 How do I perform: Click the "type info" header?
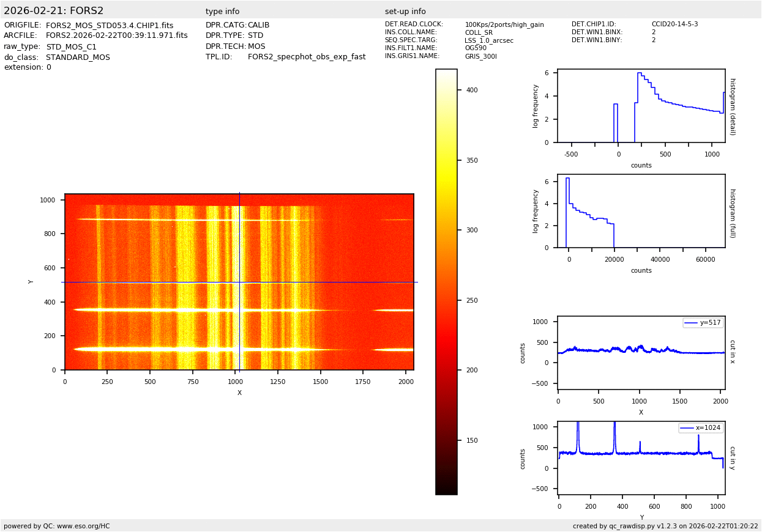click(222, 12)
